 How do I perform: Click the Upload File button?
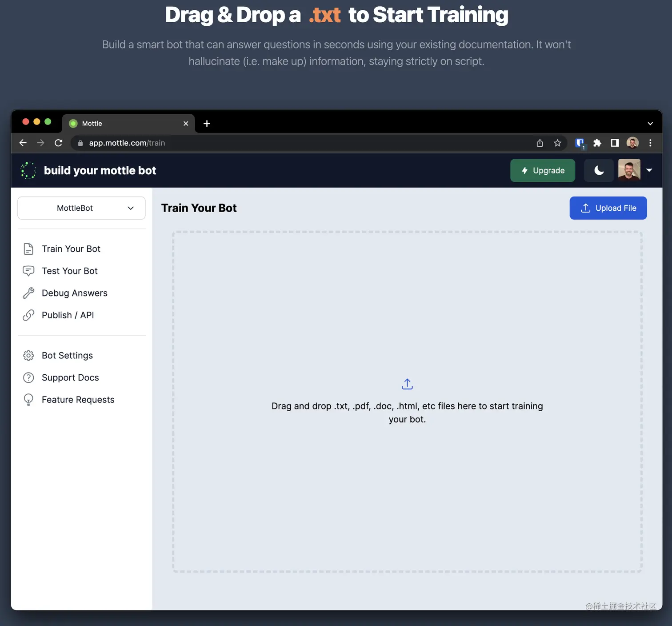point(608,208)
